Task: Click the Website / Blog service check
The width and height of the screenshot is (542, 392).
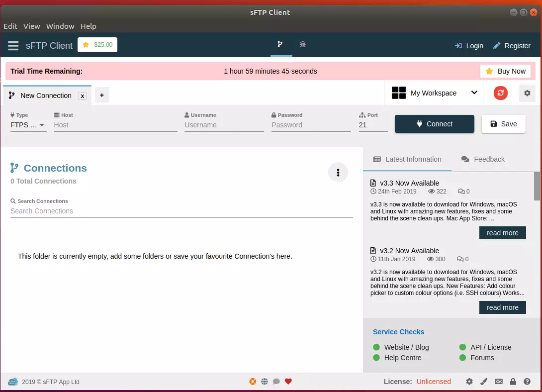Action: 401,347
